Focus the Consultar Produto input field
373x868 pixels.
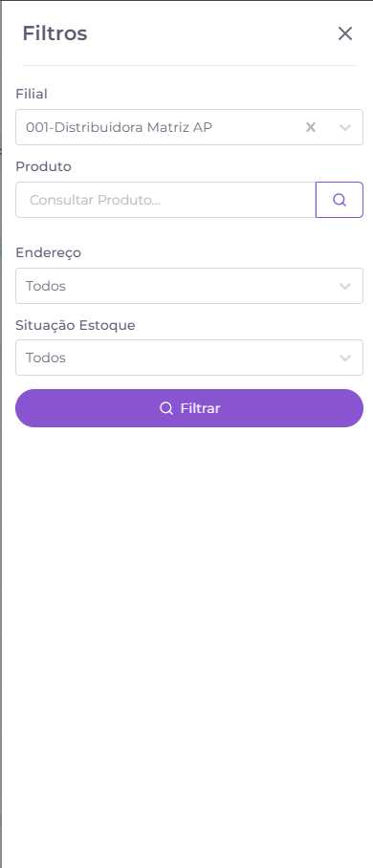pyautogui.click(x=165, y=200)
